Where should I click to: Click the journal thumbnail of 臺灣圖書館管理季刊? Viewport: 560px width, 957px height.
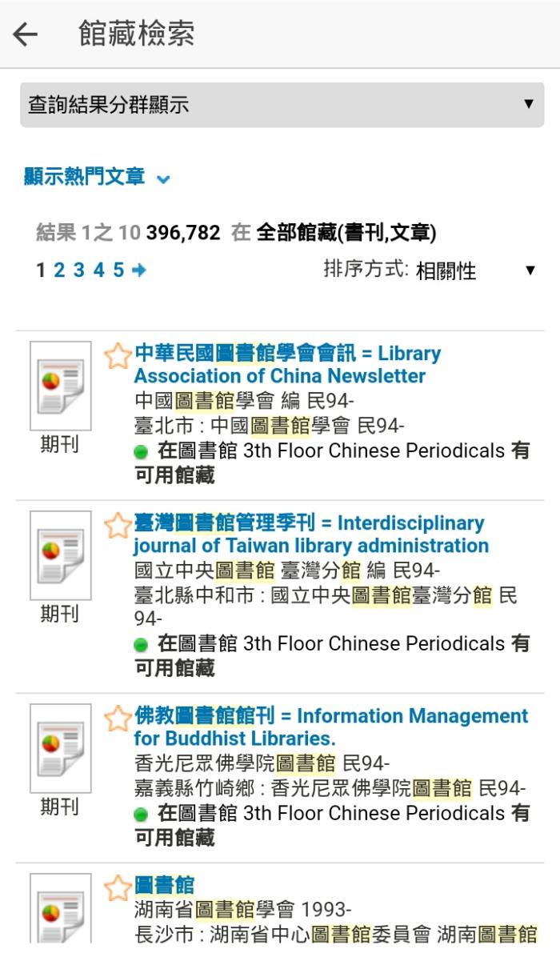(x=60, y=555)
